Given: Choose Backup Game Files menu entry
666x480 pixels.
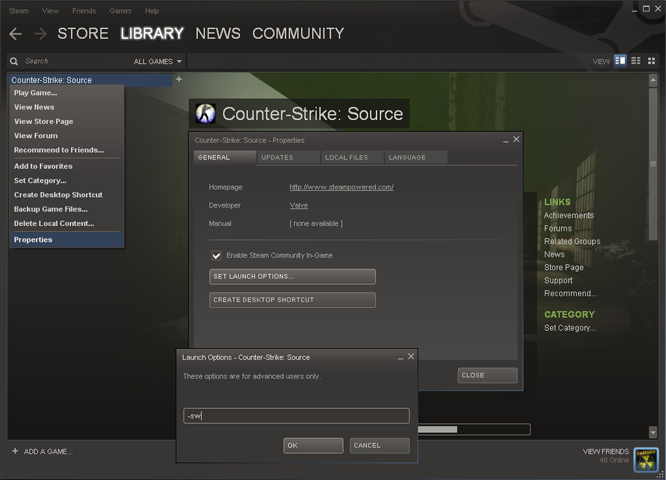Looking at the screenshot, I should pyautogui.click(x=67, y=209).
